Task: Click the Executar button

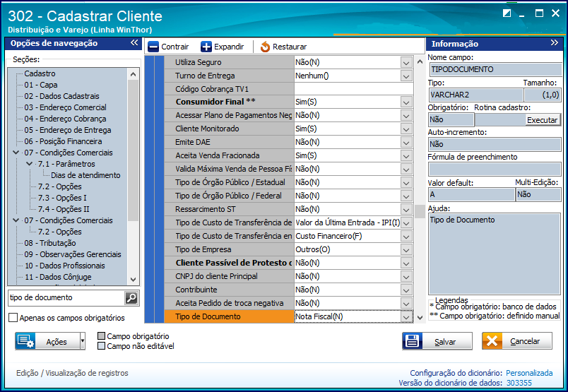Action: (542, 120)
